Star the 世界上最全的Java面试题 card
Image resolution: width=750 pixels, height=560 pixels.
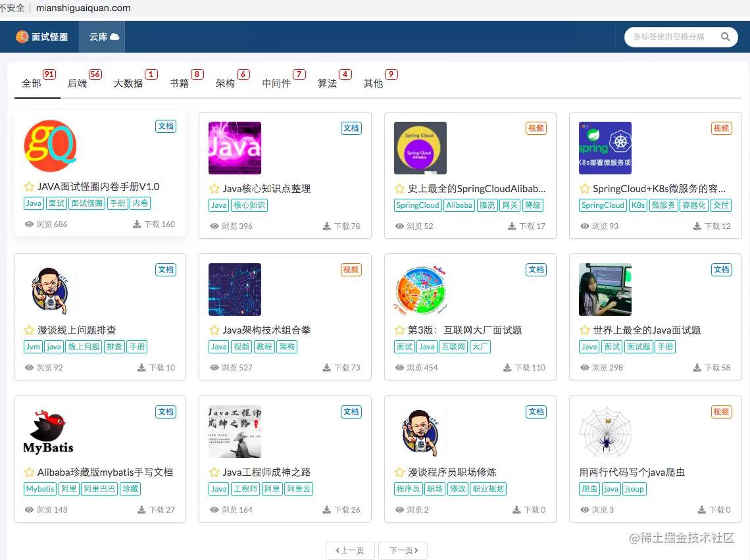pyautogui.click(x=584, y=330)
